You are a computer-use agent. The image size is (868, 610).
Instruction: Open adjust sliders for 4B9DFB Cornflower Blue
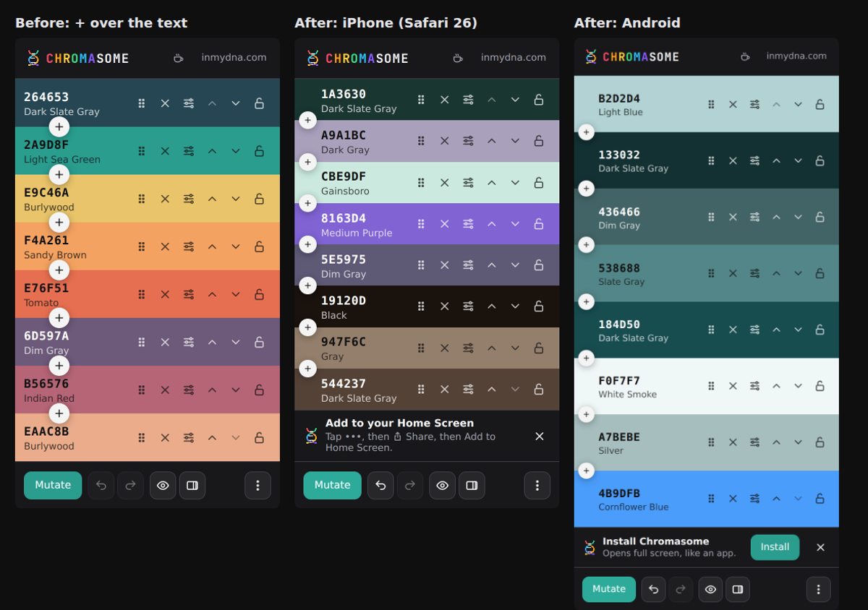click(754, 499)
